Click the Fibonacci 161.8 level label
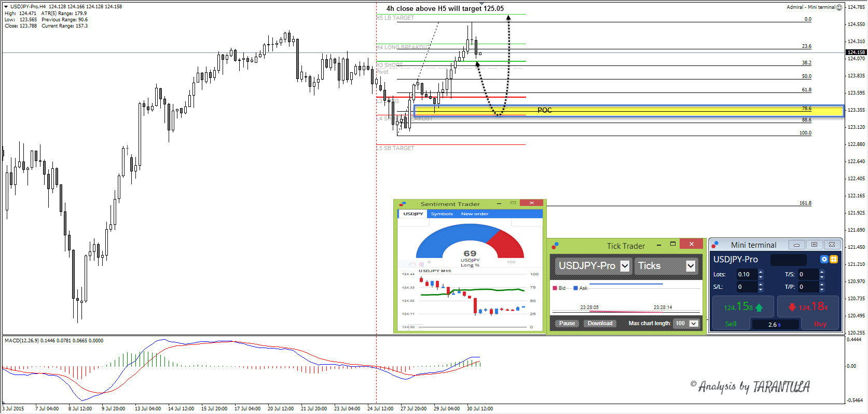Image resolution: width=868 pixels, height=414 pixels. coord(805,203)
